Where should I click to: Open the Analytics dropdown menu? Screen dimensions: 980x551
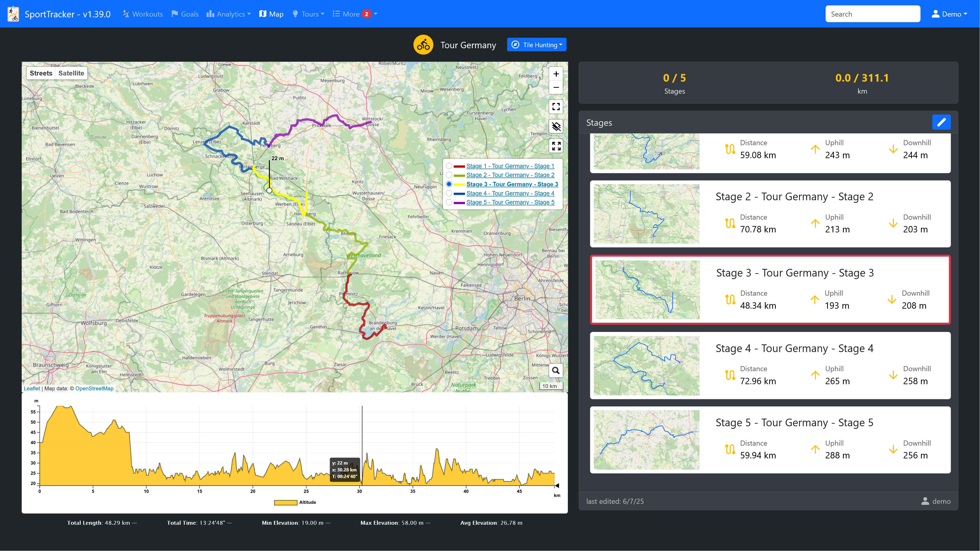[x=229, y=14]
